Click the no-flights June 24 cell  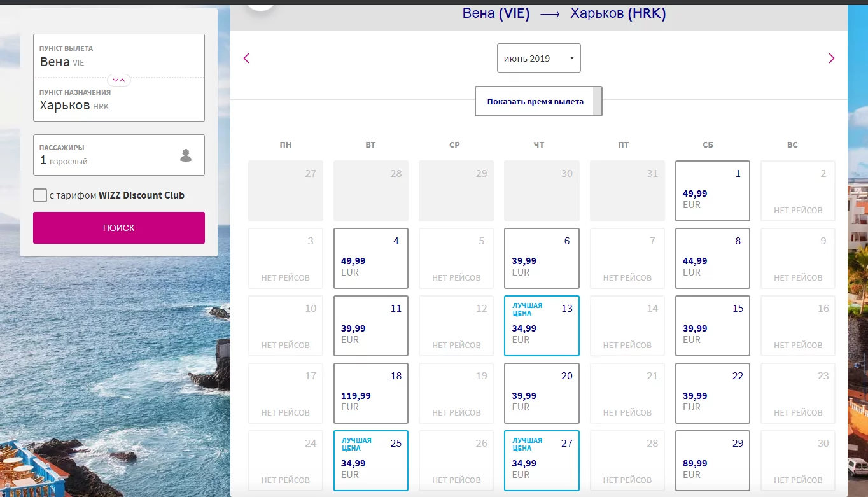point(286,461)
